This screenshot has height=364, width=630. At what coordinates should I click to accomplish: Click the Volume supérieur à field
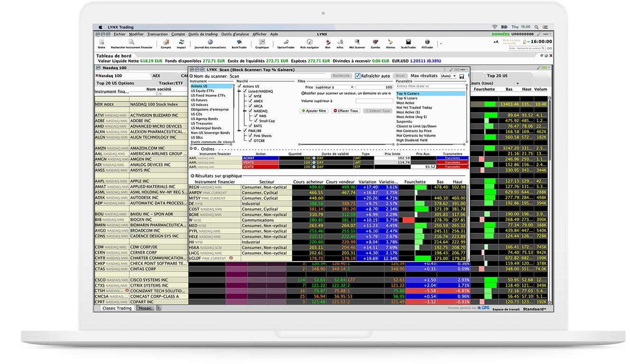[x=374, y=101]
